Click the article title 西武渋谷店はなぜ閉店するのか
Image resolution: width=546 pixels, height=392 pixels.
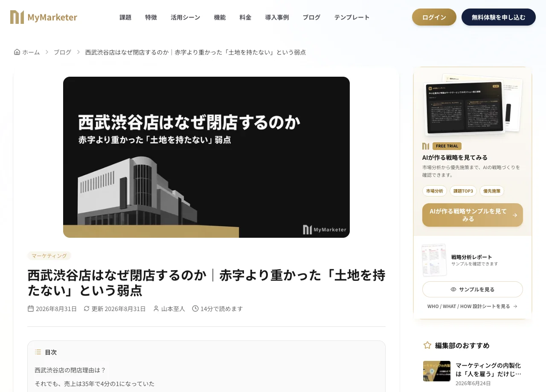point(206,282)
